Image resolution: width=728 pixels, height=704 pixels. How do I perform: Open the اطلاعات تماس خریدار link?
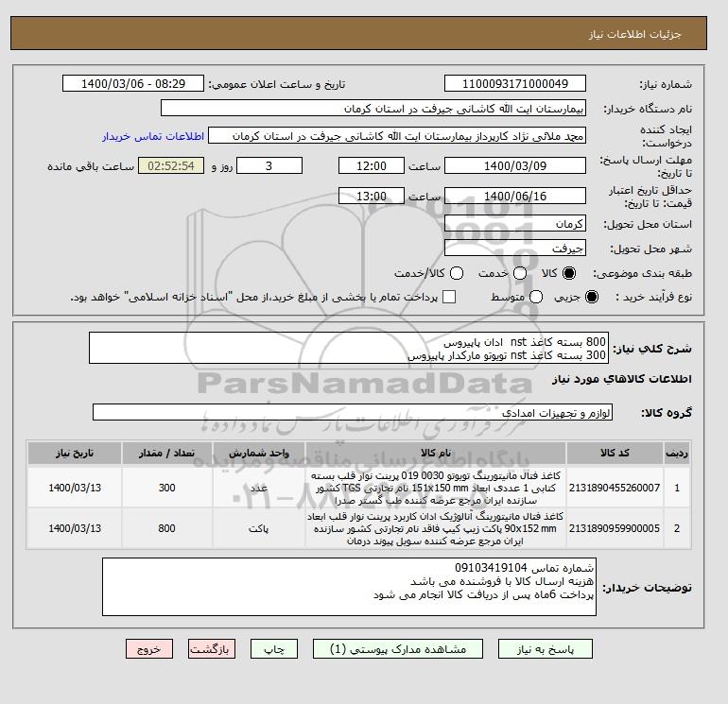click(x=153, y=136)
